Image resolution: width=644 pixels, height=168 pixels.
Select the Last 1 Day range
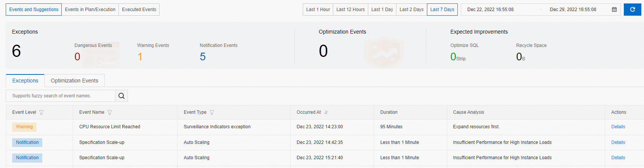click(x=382, y=10)
